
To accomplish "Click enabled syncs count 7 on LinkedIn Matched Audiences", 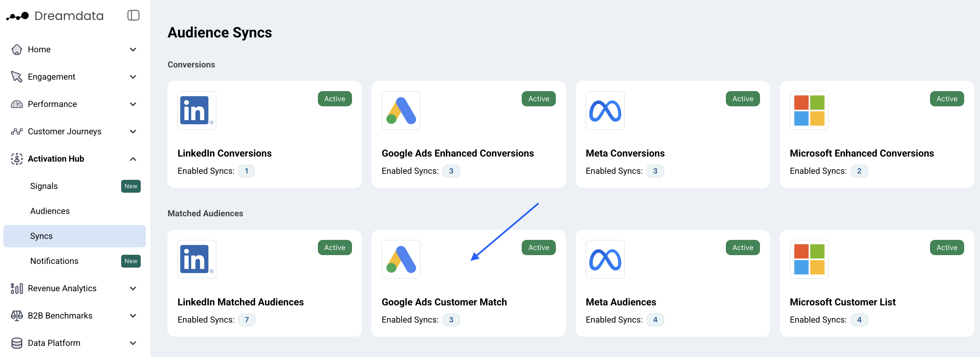I will click(247, 320).
